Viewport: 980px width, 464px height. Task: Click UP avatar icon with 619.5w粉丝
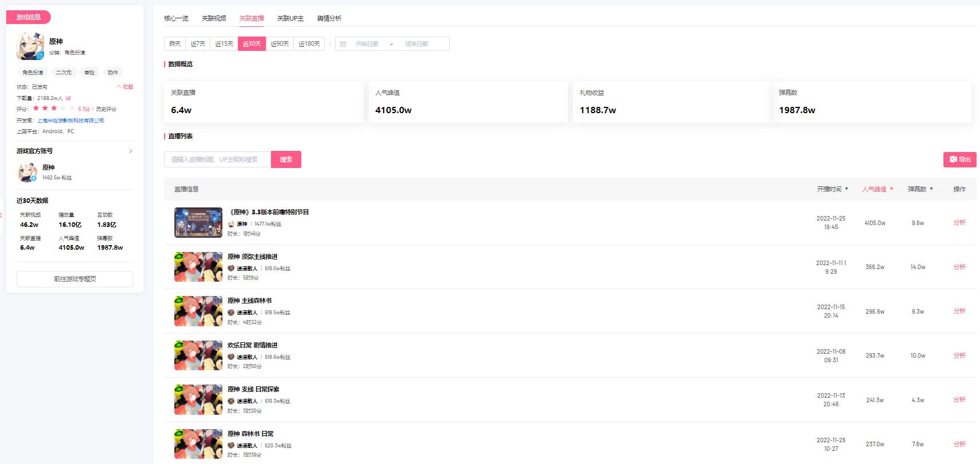tap(231, 313)
